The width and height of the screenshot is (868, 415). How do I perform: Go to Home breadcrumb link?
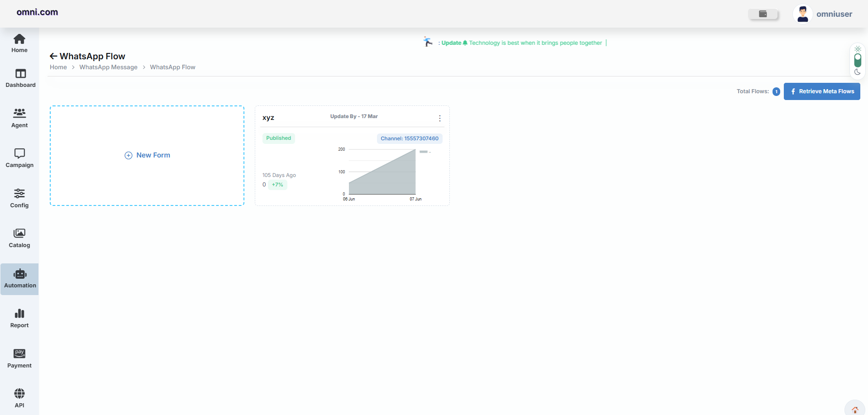(x=58, y=67)
